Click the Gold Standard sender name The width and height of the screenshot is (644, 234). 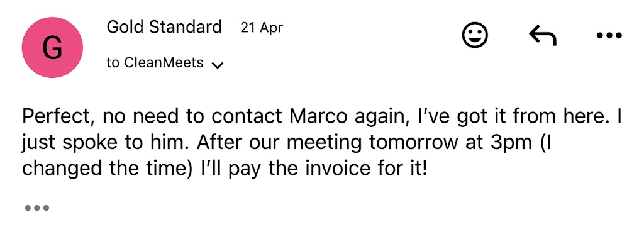pyautogui.click(x=164, y=28)
